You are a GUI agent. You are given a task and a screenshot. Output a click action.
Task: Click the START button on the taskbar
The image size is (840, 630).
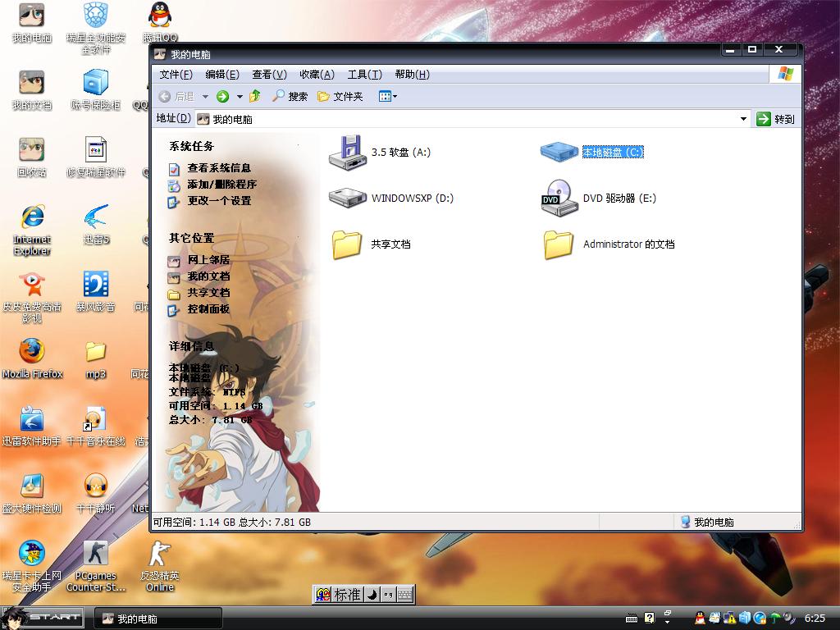(43, 618)
